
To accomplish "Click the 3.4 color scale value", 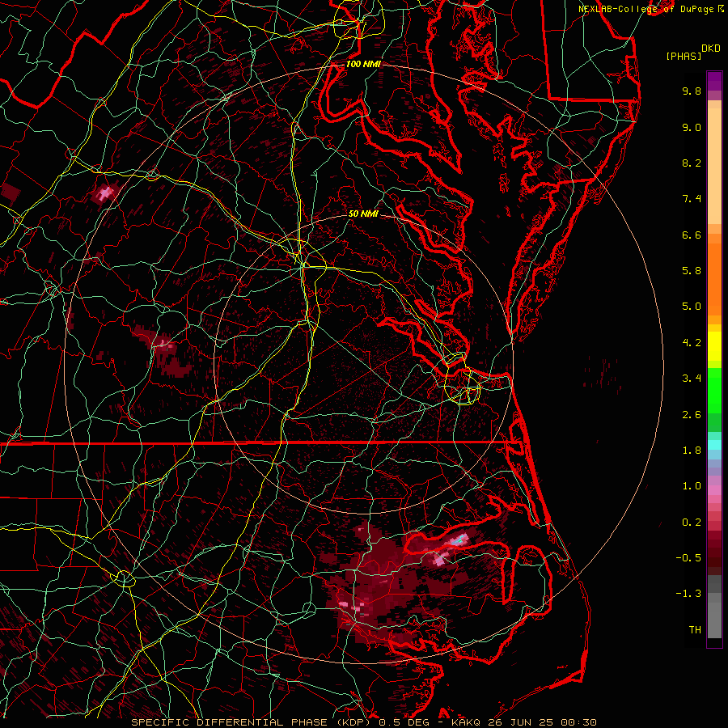I will click(x=692, y=379).
